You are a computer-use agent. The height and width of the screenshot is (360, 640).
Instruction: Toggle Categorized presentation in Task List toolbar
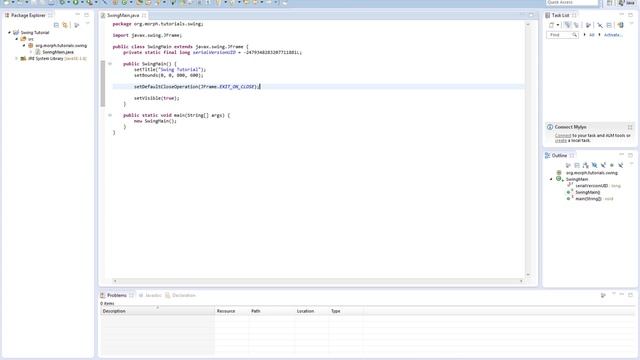(568, 25)
